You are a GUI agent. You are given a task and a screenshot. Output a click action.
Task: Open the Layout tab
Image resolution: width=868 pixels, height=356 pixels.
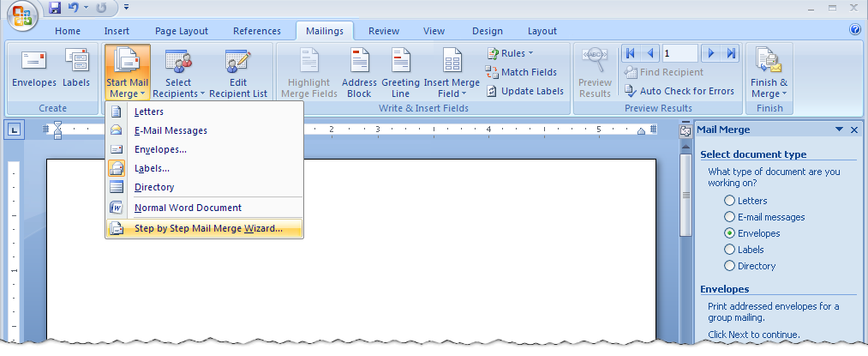[542, 31]
